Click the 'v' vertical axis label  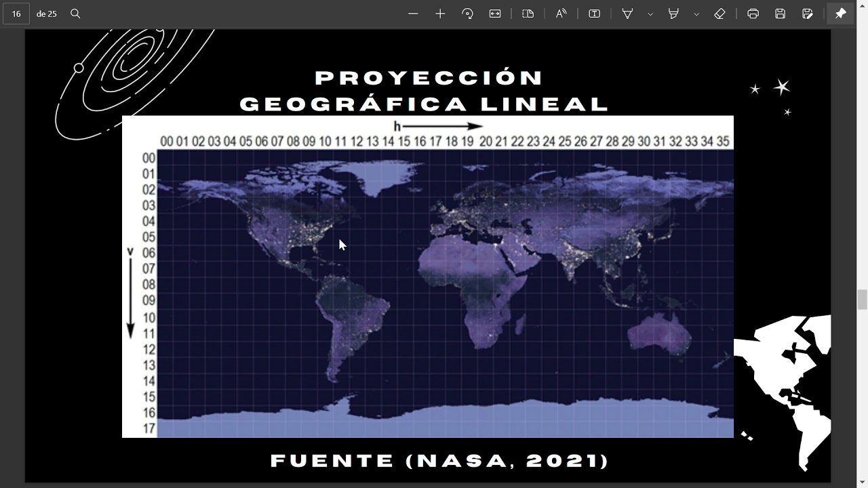tap(130, 252)
